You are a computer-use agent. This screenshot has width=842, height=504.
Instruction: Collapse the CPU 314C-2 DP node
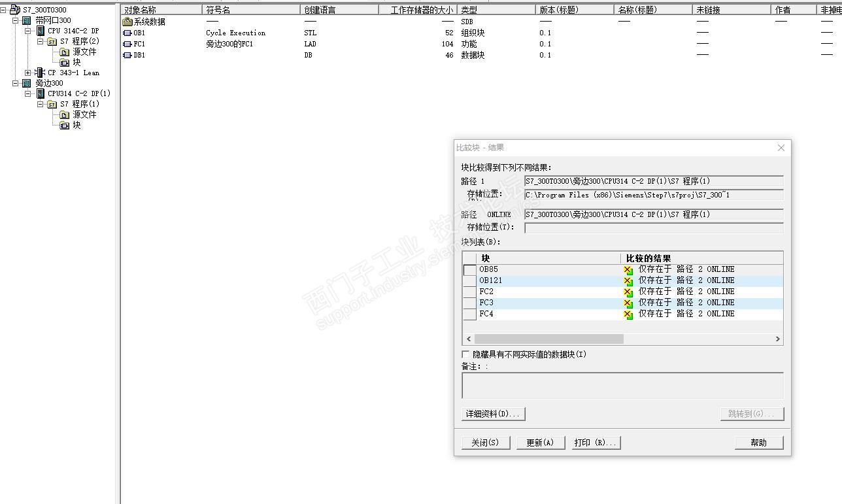tap(28, 31)
